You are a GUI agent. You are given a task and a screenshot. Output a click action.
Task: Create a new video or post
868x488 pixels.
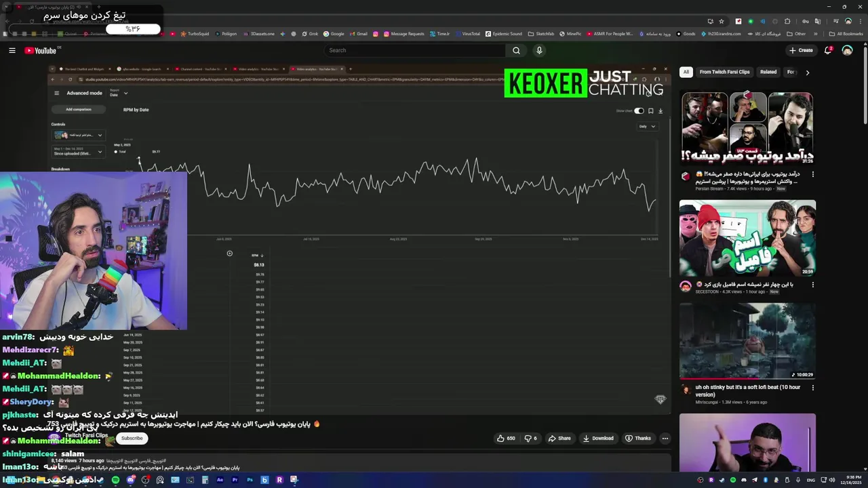[x=801, y=50]
